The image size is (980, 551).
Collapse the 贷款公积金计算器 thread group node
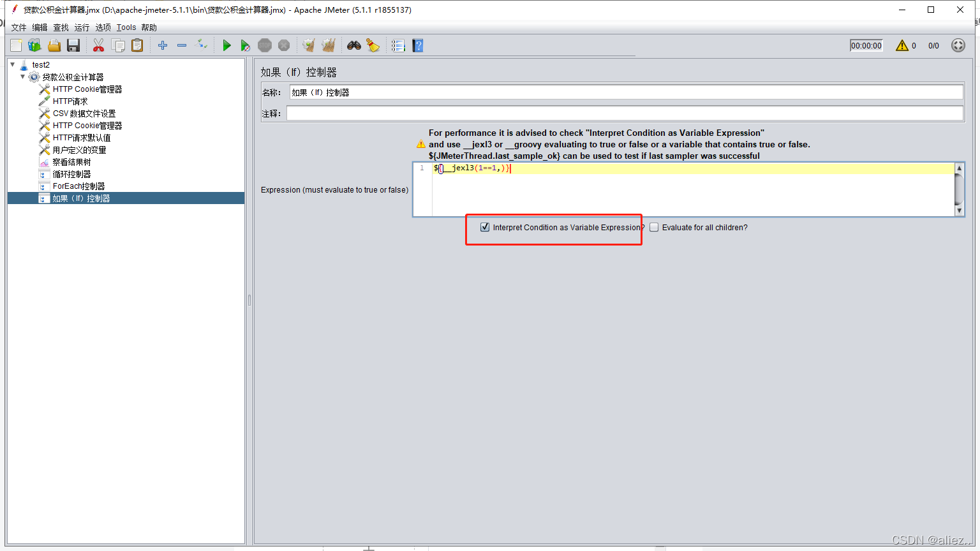pos(23,77)
